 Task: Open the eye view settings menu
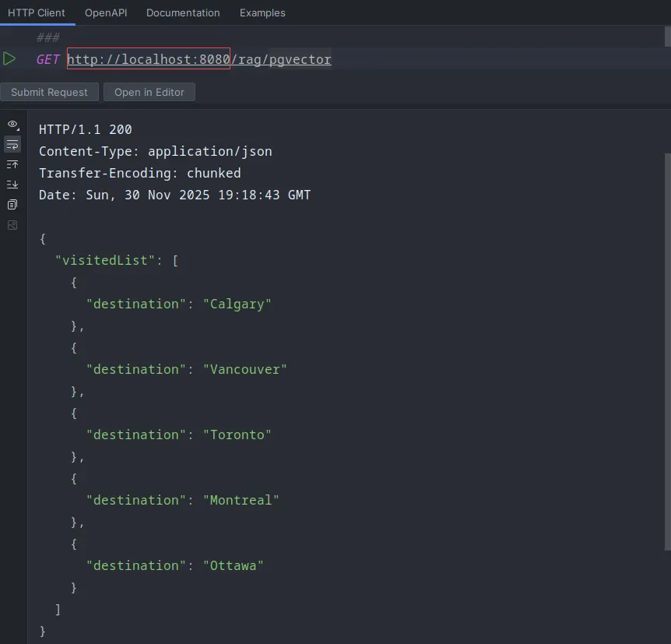[12, 125]
